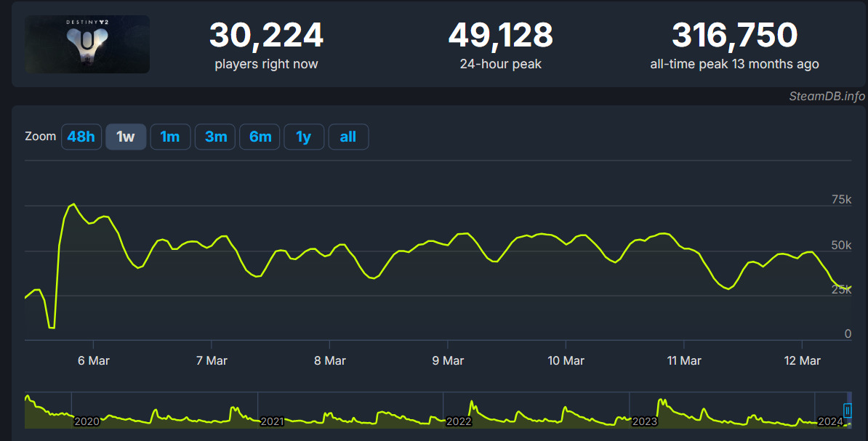
Task: Click 2020 in the navigator timeline
Action: 87,421
